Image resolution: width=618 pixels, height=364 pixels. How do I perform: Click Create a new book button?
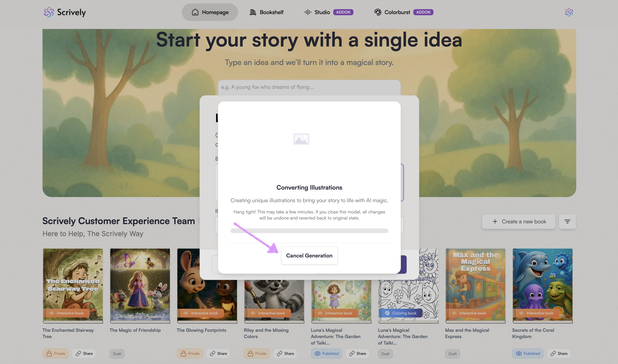click(x=519, y=221)
